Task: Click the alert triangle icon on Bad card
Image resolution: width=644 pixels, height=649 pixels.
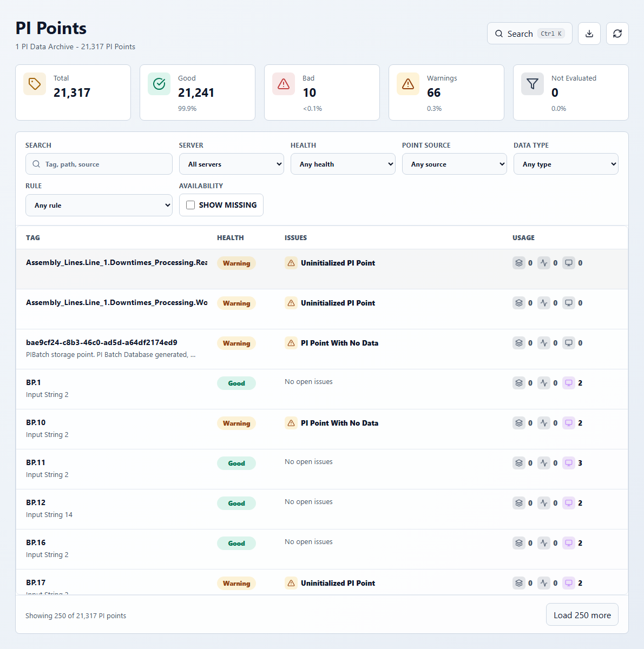Action: [x=284, y=84]
